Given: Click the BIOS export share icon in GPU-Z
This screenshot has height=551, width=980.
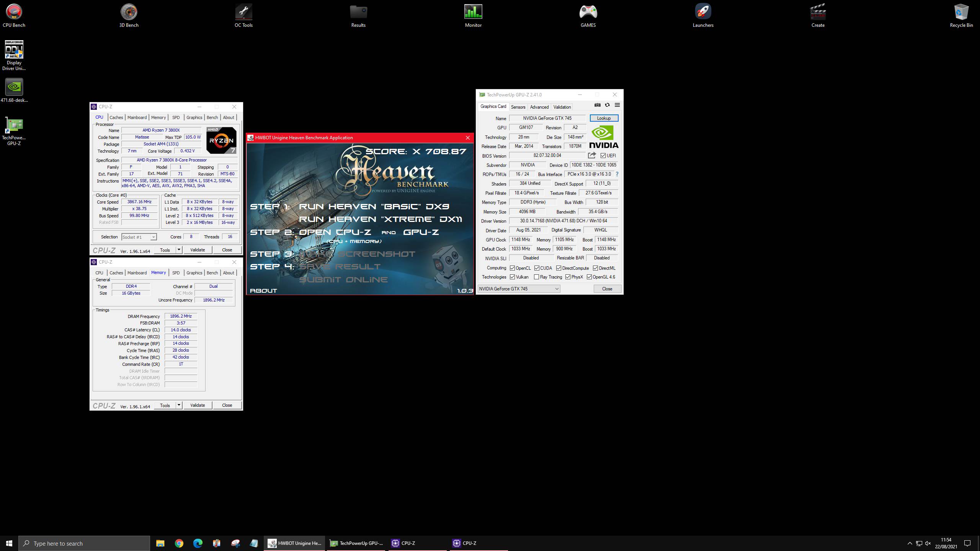Looking at the screenshot, I should pos(592,155).
